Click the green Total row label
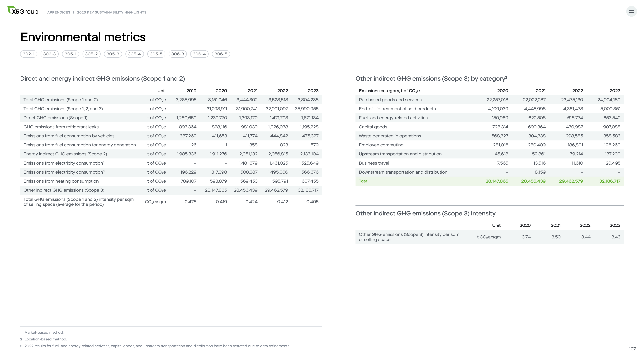The height and width of the screenshot is (362, 644). [x=364, y=181]
